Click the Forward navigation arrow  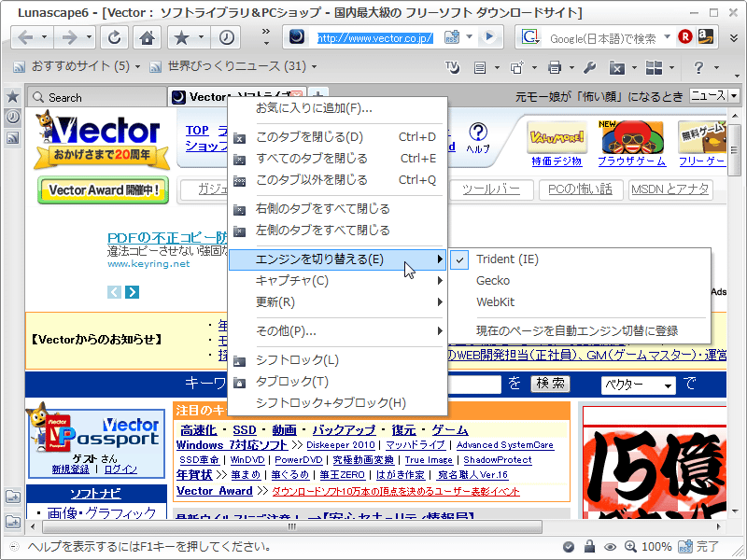click(69, 37)
